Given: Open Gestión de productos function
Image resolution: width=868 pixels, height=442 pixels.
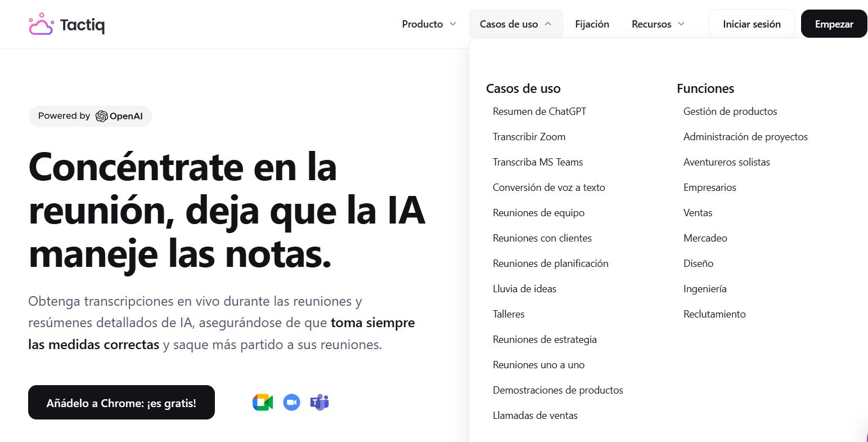Looking at the screenshot, I should click(x=730, y=111).
